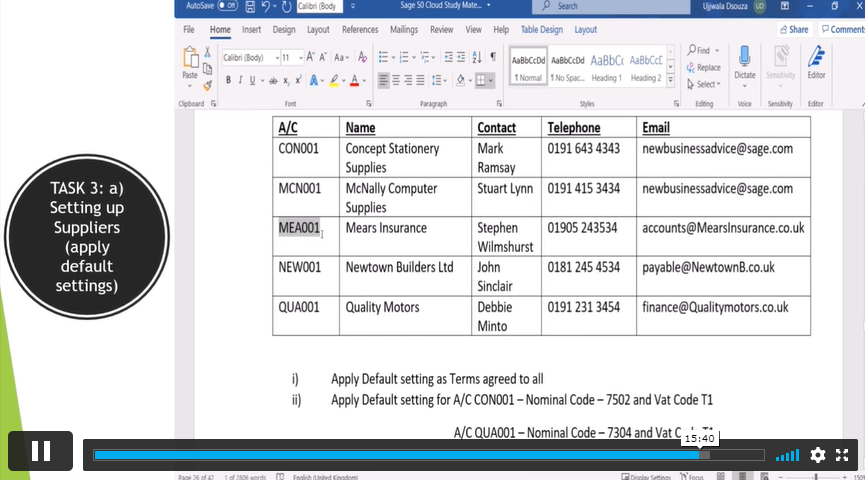The image size is (865, 480).
Task: Switch to the References tab
Action: (360, 30)
